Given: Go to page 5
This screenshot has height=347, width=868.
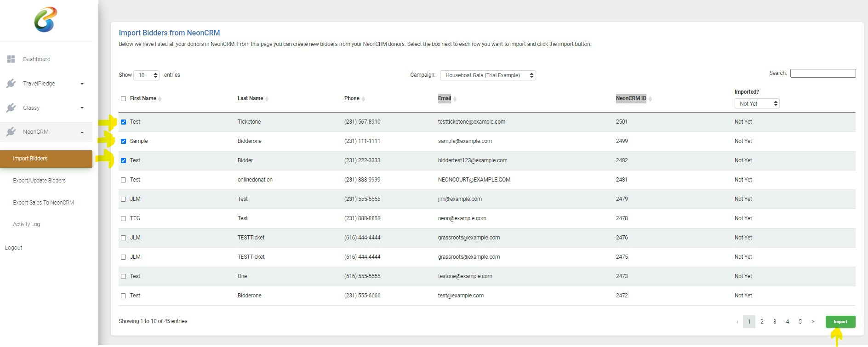Looking at the screenshot, I should 800,322.
